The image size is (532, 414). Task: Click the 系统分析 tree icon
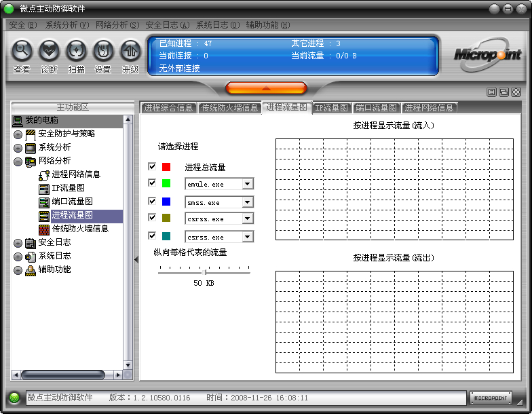point(31,148)
